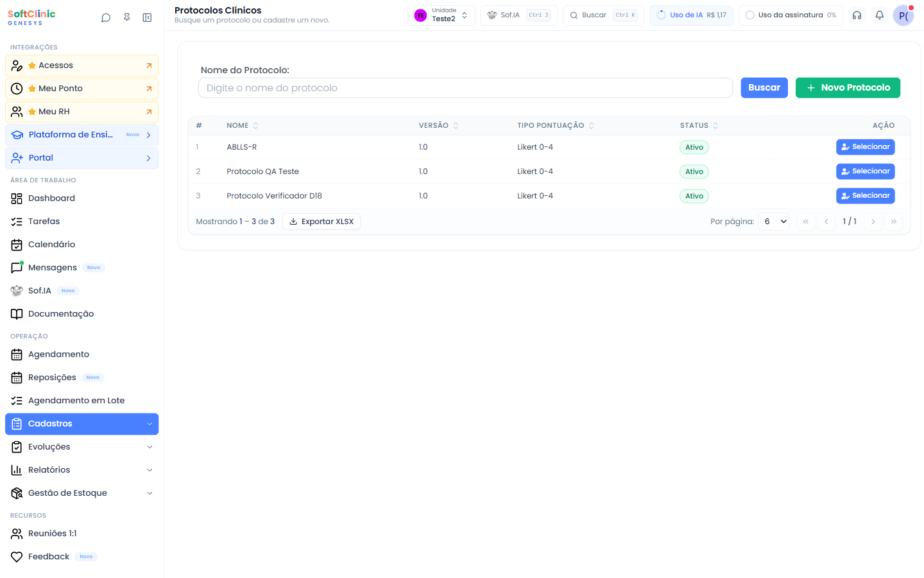Open the chat bubble icon in sidebar header

click(106, 18)
